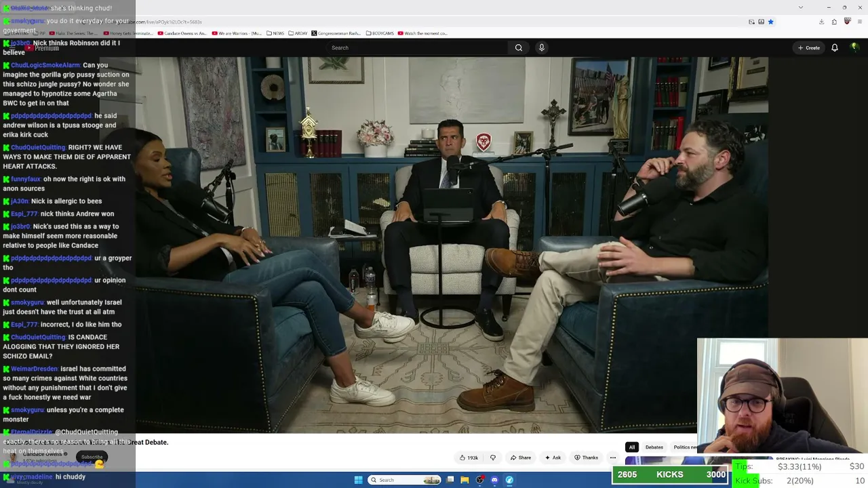This screenshot has height=488, width=868.
Task: Like the video with 193k likes
Action: coord(469,457)
